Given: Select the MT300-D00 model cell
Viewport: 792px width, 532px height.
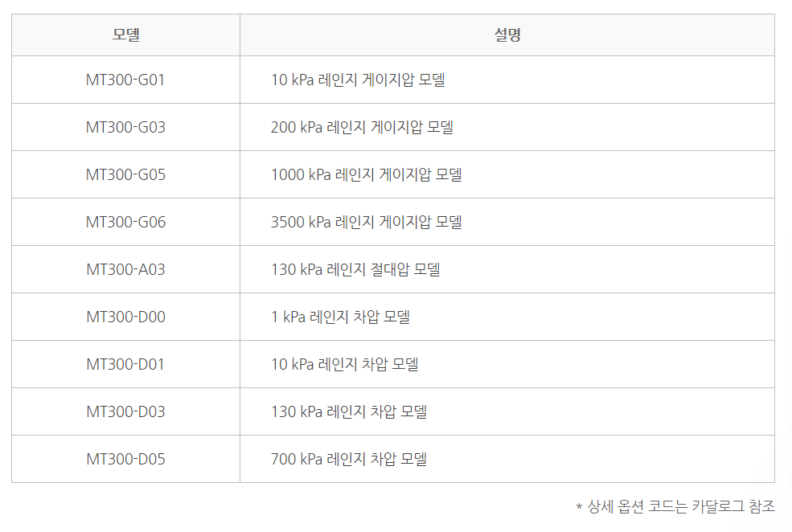Looking at the screenshot, I should pos(125,317).
